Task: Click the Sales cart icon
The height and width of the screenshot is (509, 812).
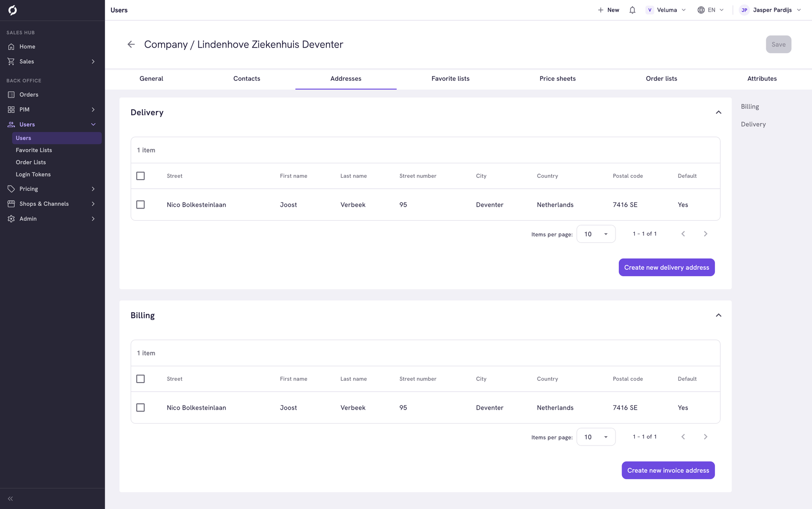Action: point(11,62)
